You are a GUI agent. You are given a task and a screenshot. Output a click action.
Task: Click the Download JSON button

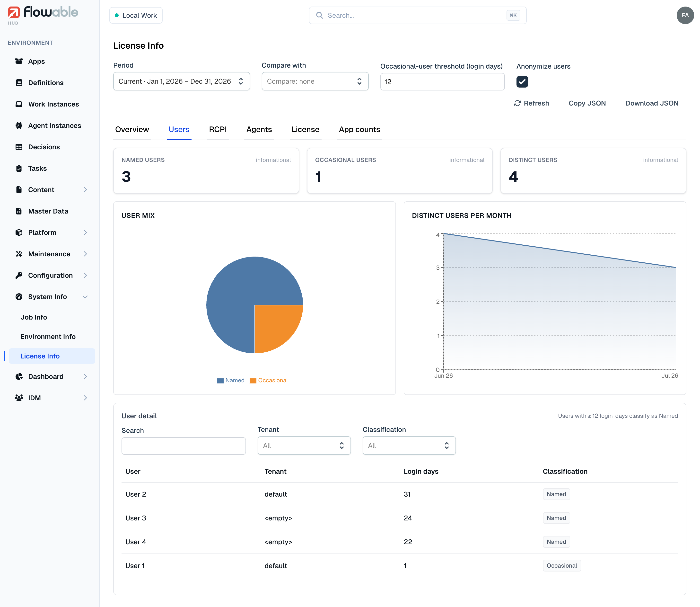[652, 103]
